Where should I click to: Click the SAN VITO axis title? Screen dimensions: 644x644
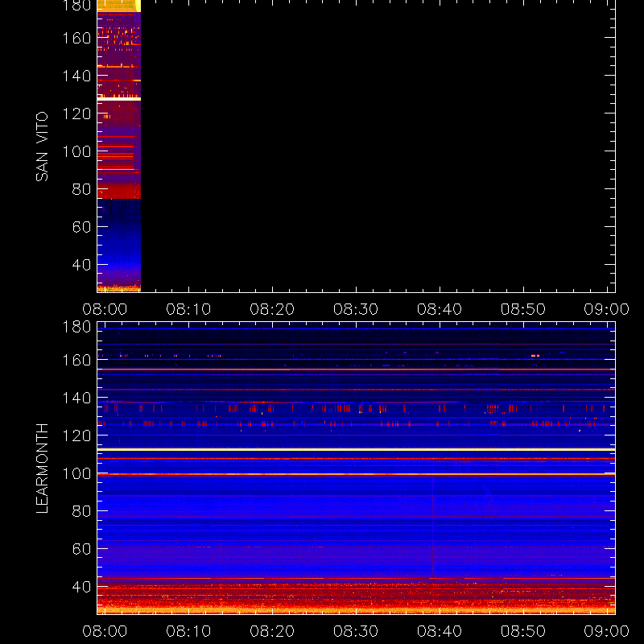click(42, 147)
